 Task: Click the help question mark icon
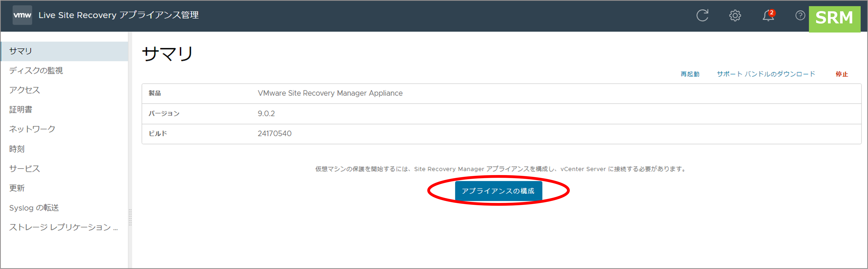click(800, 15)
